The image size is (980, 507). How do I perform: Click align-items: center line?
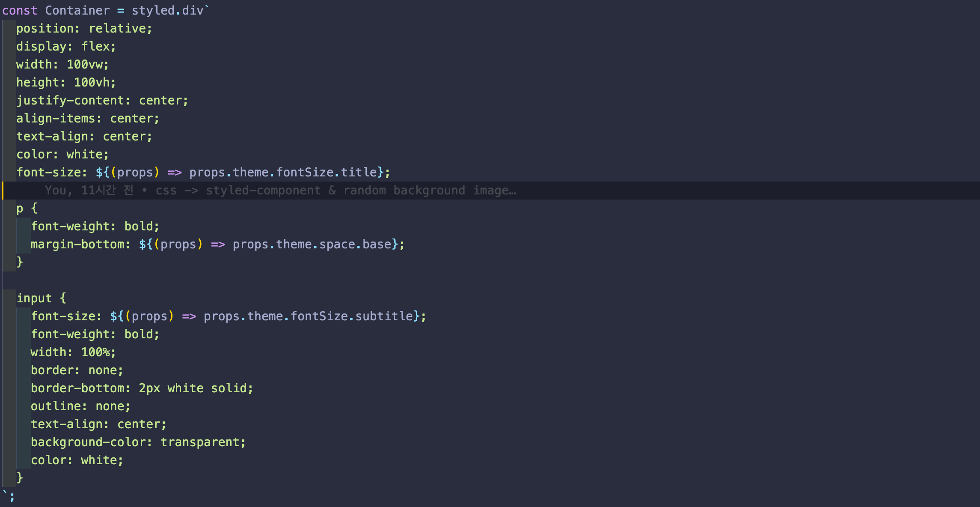[87, 119]
